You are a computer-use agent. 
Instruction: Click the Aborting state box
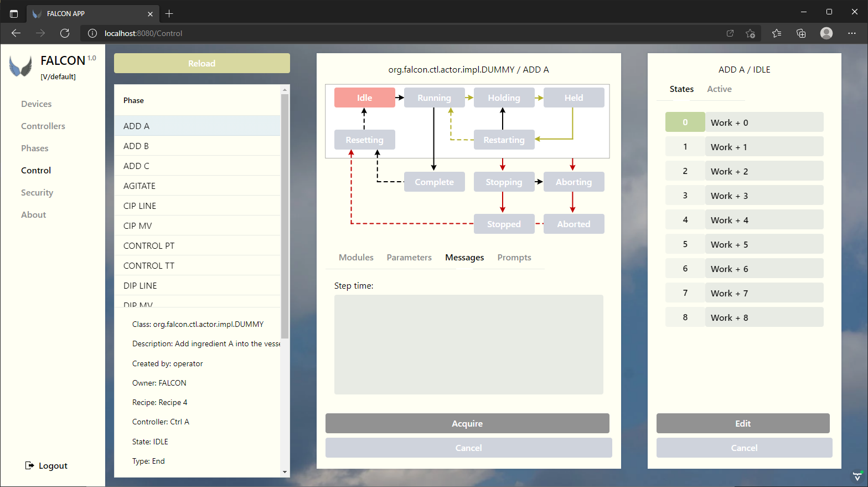coord(574,182)
